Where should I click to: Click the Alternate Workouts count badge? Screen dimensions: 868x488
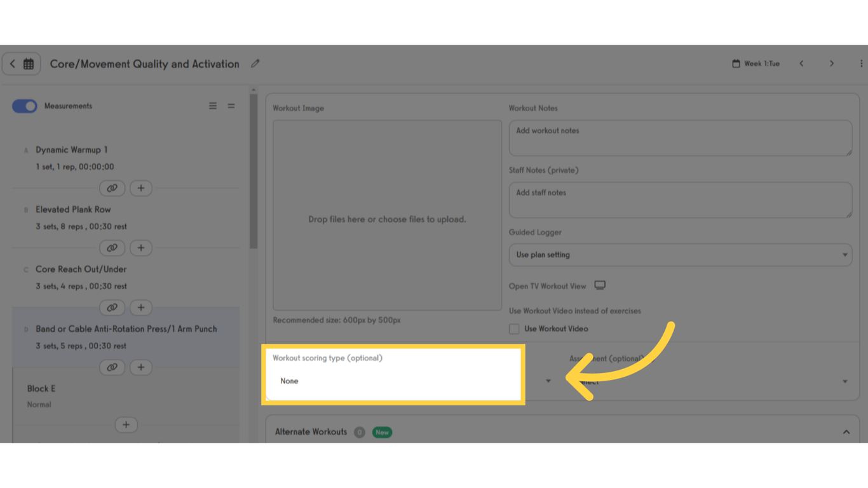pyautogui.click(x=360, y=432)
